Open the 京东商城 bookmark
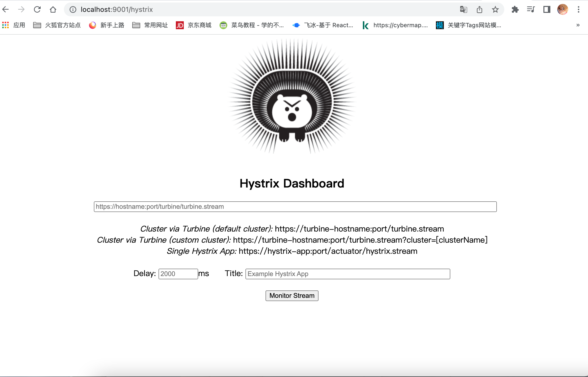This screenshot has width=588, height=377. click(194, 25)
